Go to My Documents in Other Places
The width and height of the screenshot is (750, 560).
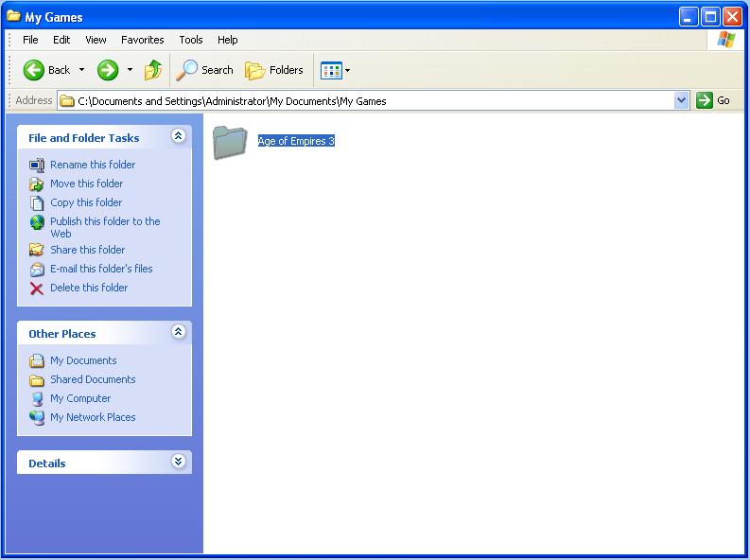pyautogui.click(x=83, y=360)
